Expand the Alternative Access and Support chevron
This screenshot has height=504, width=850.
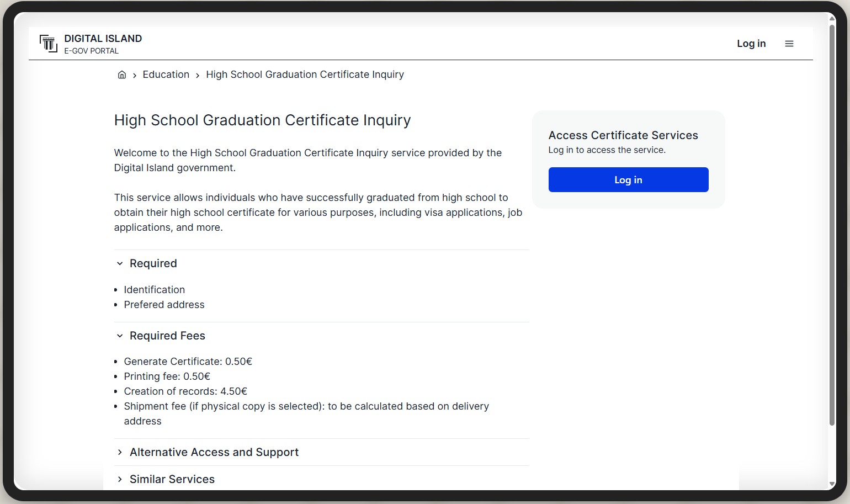120,453
